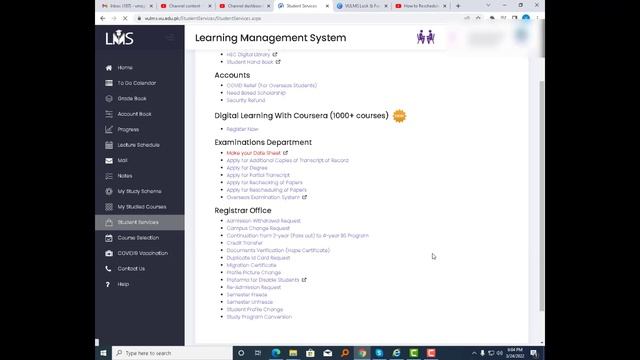Viewport: 640px width, 360px height.
Task: Click the taskbar clock
Action: [515, 353]
